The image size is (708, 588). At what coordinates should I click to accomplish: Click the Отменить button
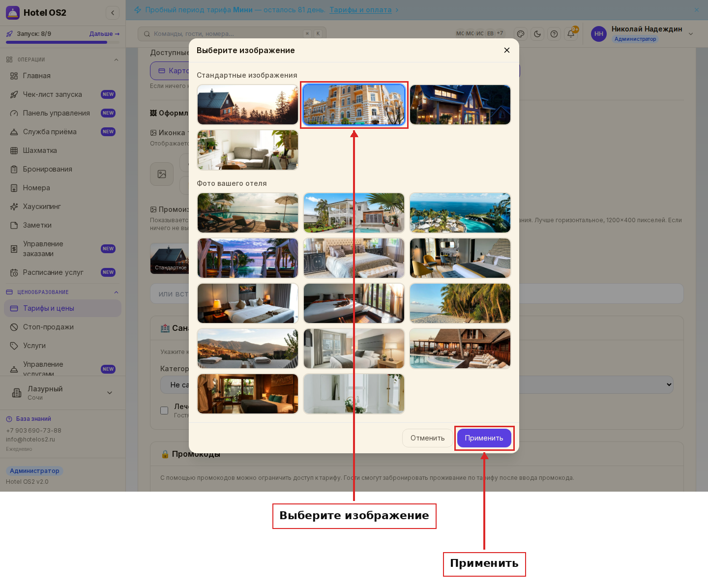428,438
